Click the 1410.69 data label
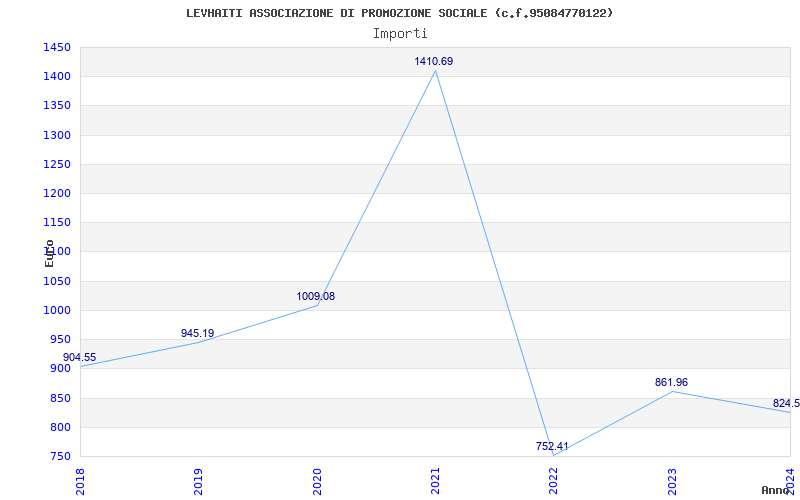 pyautogui.click(x=434, y=61)
